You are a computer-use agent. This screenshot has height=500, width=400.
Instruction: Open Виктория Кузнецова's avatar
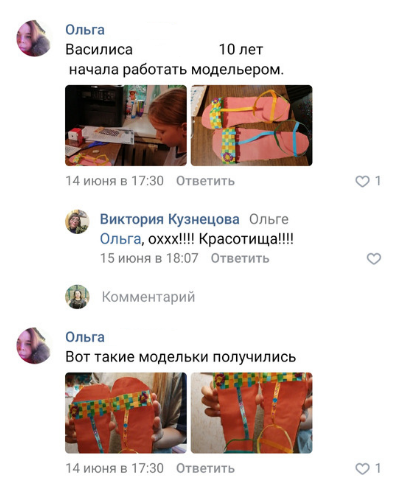click(x=77, y=222)
